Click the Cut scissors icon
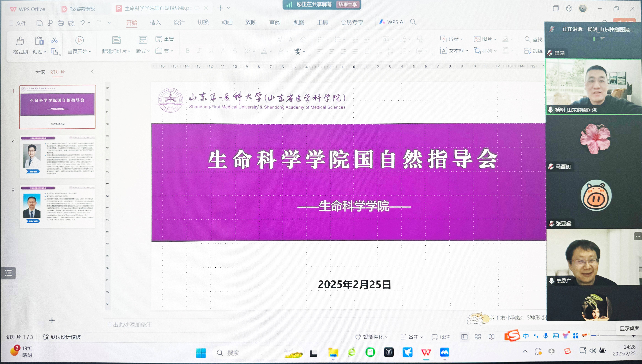Viewport: 642px width, 364px height. (54, 40)
